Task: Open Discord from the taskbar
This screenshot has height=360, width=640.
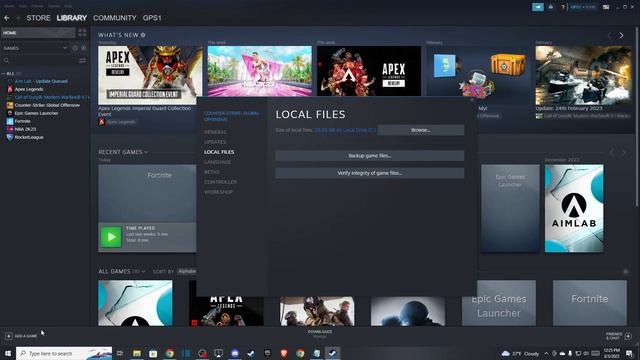Action: tap(235, 353)
